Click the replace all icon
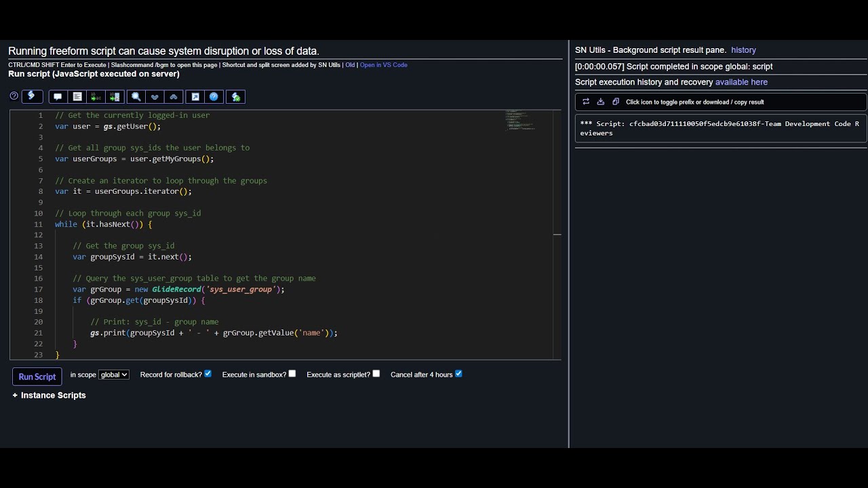Viewport: 868px width, 488px height. click(x=115, y=97)
